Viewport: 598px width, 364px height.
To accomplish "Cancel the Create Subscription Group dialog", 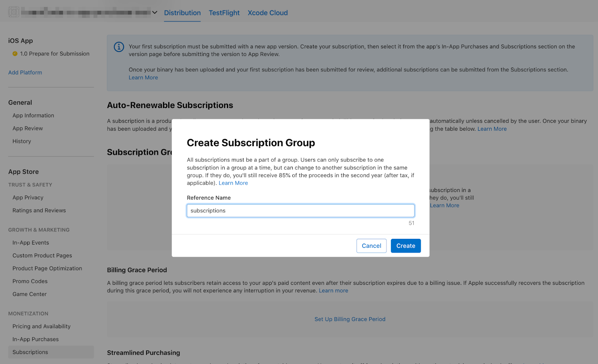I will pos(371,246).
